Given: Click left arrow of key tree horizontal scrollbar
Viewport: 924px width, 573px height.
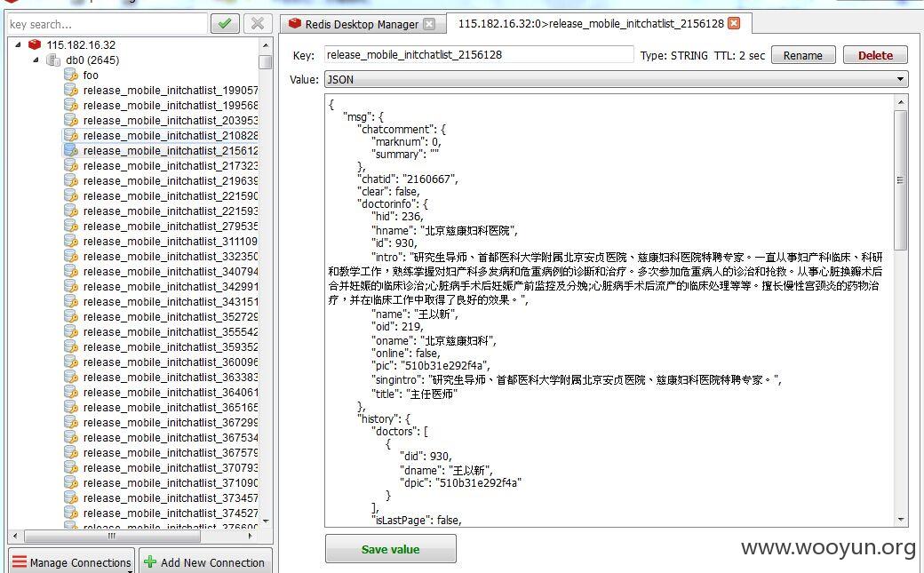Looking at the screenshot, I should tap(15, 536).
